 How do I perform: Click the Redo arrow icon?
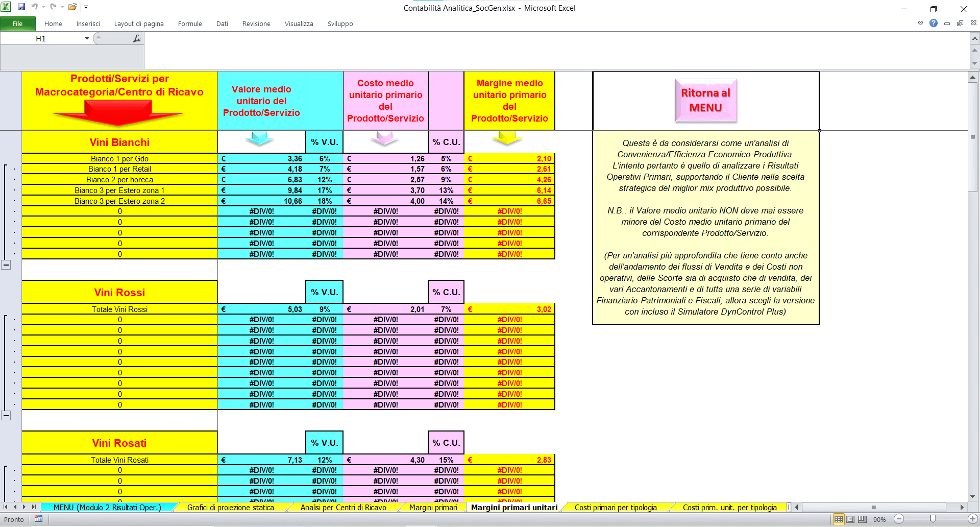53,7
